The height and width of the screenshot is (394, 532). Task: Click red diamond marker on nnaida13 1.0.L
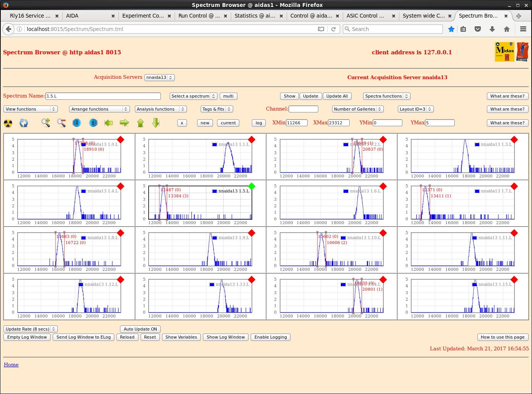(x=120, y=140)
